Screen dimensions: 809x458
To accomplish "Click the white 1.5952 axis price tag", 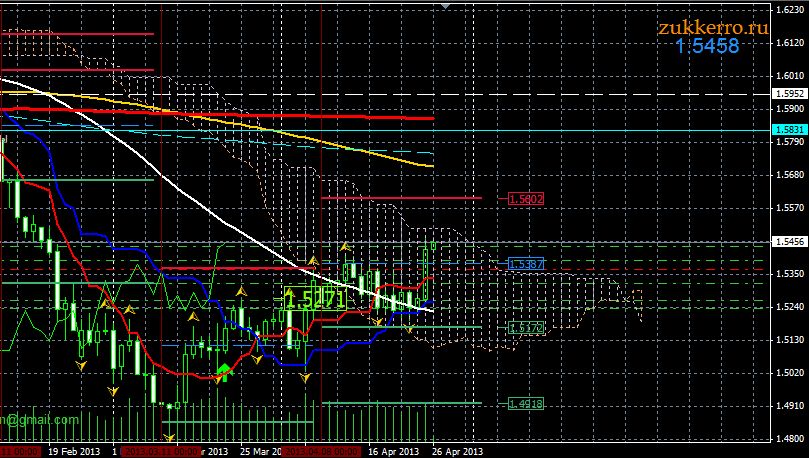I will (x=788, y=94).
